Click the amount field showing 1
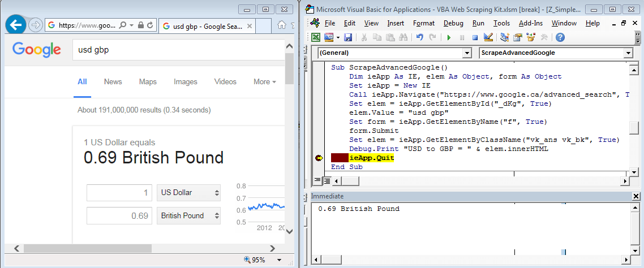This screenshot has width=644, height=268. (120, 192)
